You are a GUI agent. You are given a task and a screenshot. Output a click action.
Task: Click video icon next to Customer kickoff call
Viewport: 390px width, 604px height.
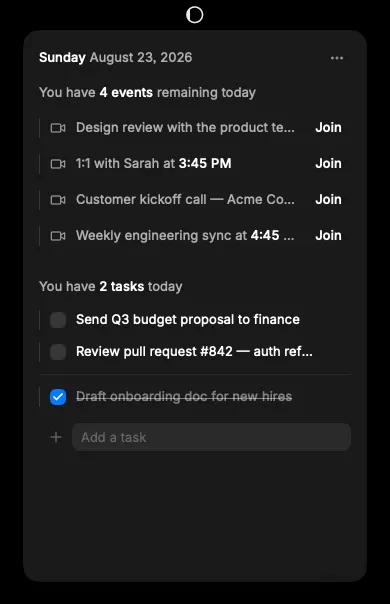pyautogui.click(x=58, y=200)
